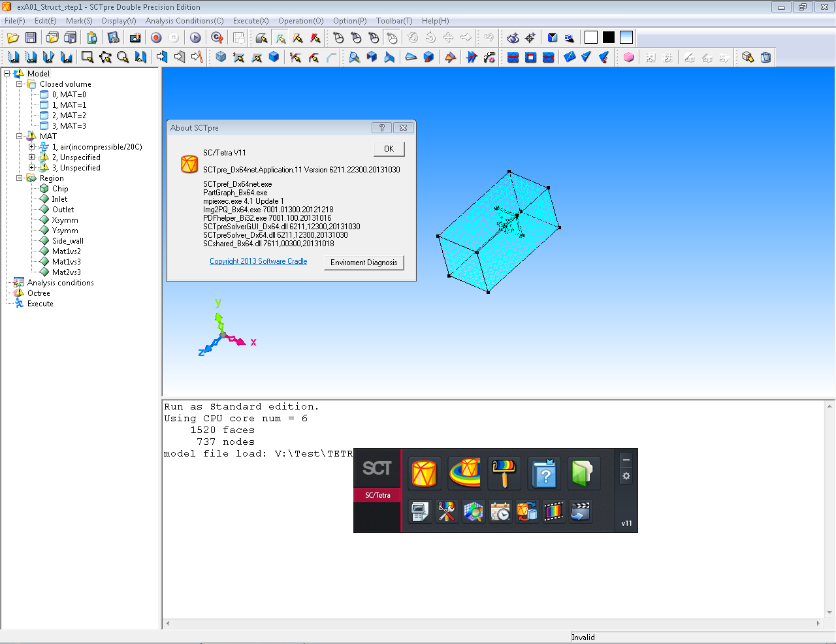The width and height of the screenshot is (836, 644).
Task: Expand the 3, Unspecified material node
Action: (31, 168)
